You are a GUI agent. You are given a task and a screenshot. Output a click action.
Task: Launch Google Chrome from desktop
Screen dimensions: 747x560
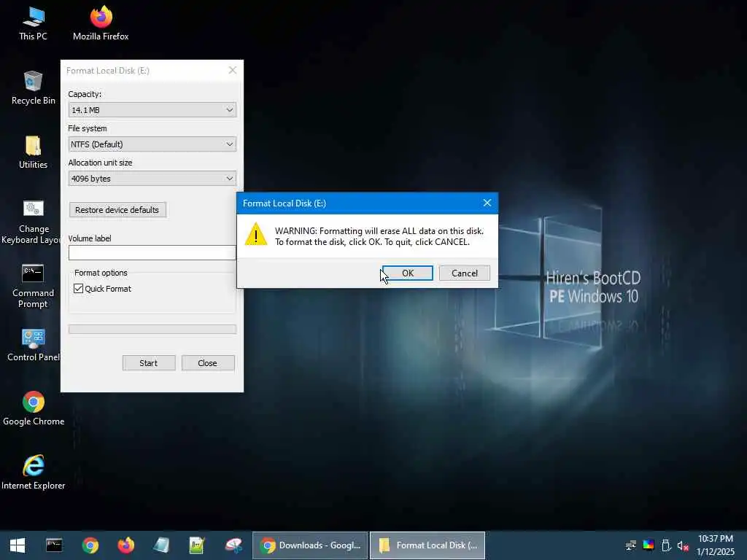[x=34, y=408]
